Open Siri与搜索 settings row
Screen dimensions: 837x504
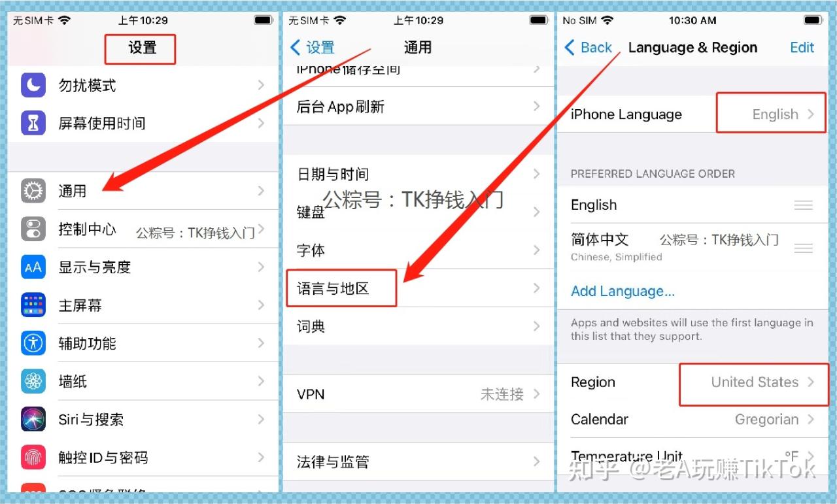(143, 420)
